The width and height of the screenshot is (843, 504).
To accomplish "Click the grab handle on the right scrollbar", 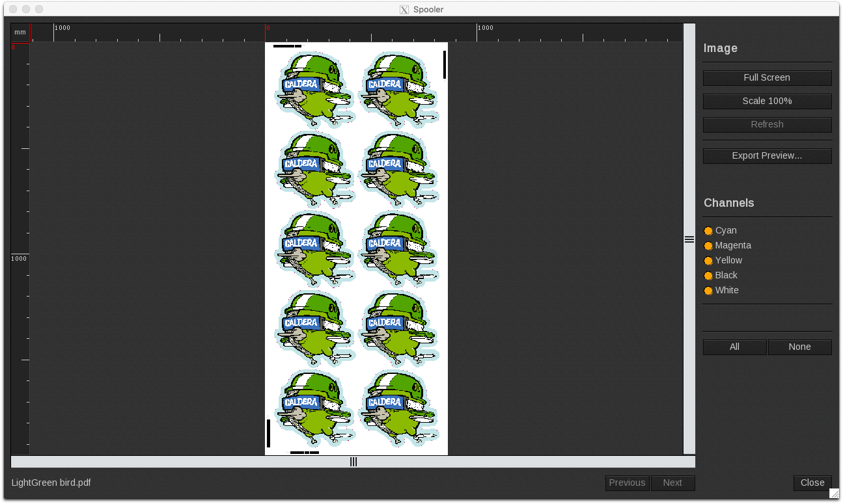I will [x=689, y=239].
